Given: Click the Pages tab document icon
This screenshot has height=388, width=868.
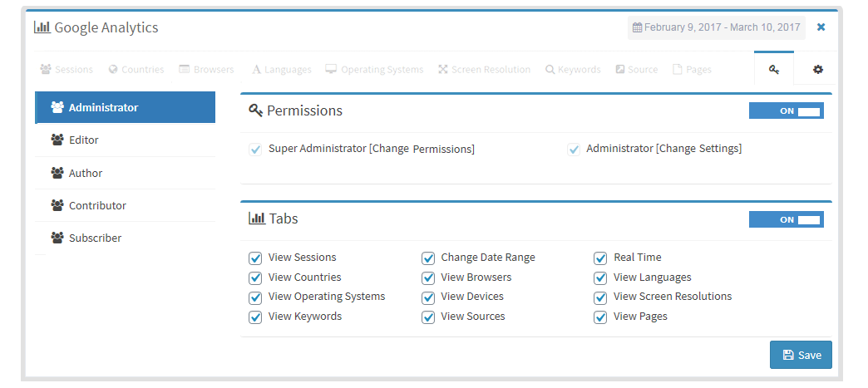Looking at the screenshot, I should point(677,69).
